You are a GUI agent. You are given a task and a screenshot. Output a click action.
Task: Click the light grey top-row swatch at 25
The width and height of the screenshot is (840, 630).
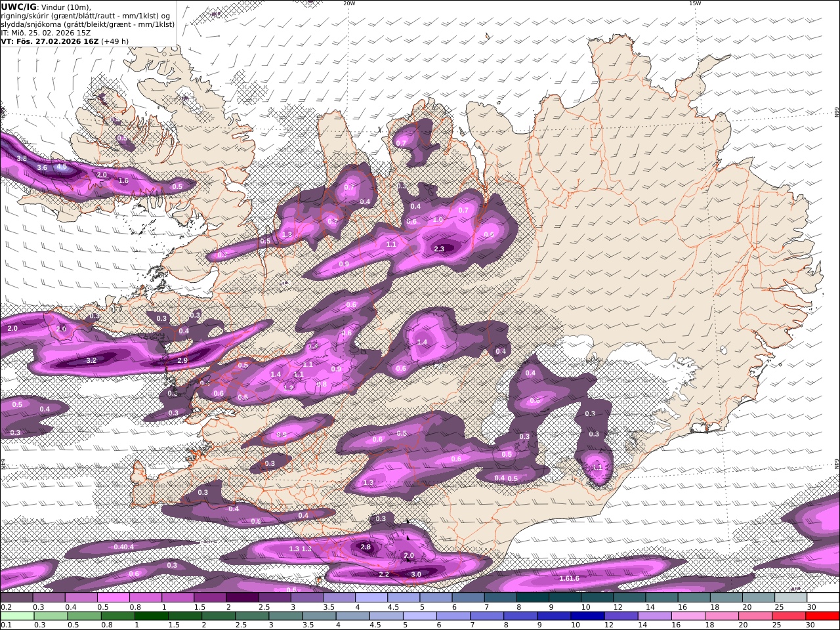(790, 597)
